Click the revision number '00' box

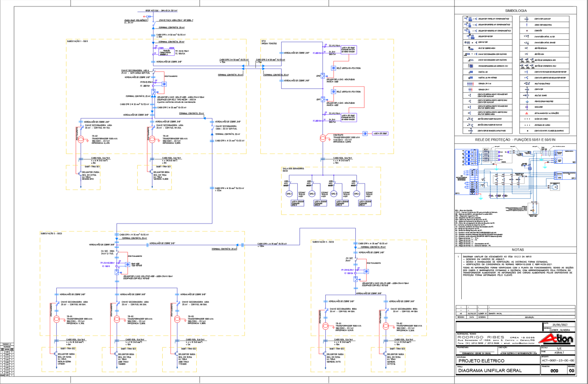point(571,371)
